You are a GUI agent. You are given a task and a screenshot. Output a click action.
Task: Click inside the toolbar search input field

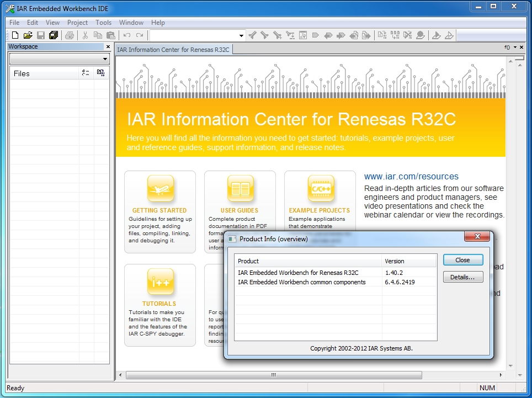pyautogui.click(x=194, y=35)
